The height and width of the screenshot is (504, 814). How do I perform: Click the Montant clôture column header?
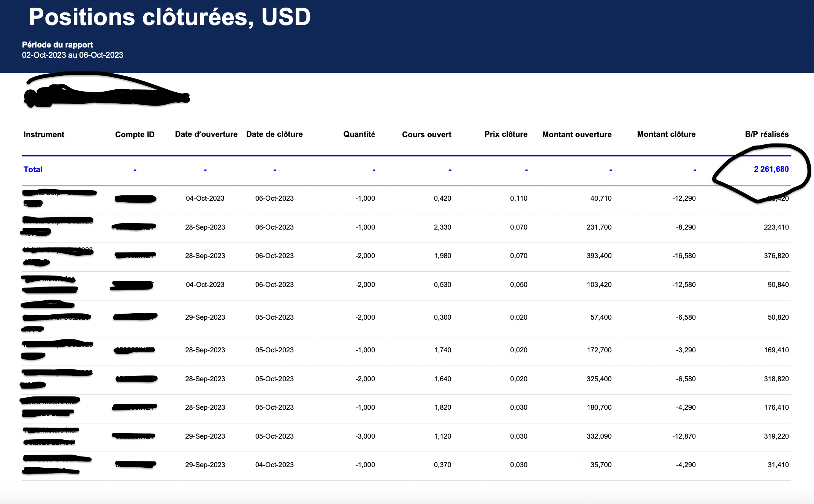tap(666, 134)
